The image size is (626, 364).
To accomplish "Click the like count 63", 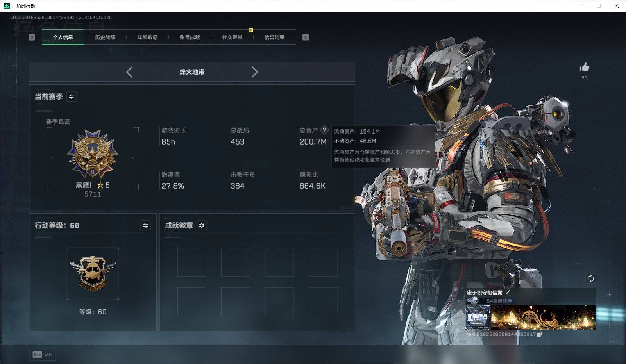I will click(585, 78).
